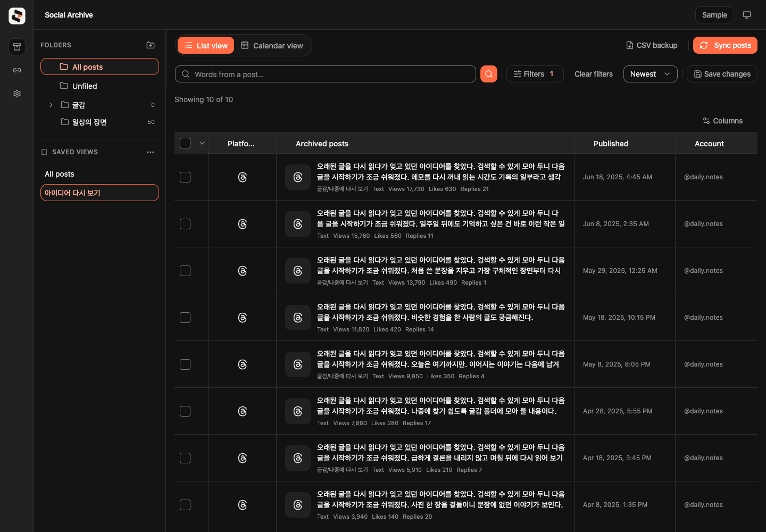Open post thumbnail for Jun 8, 2:35 AM
The image size is (766, 532).
click(x=298, y=224)
